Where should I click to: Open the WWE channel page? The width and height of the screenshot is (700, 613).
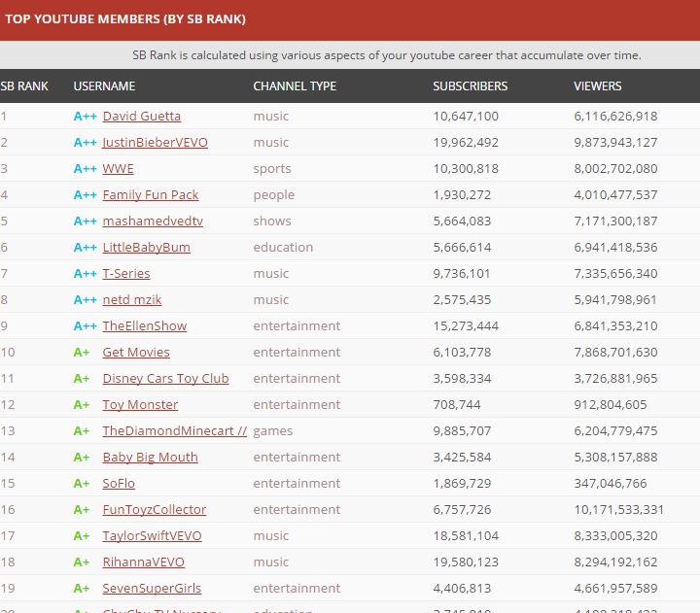pos(118,168)
